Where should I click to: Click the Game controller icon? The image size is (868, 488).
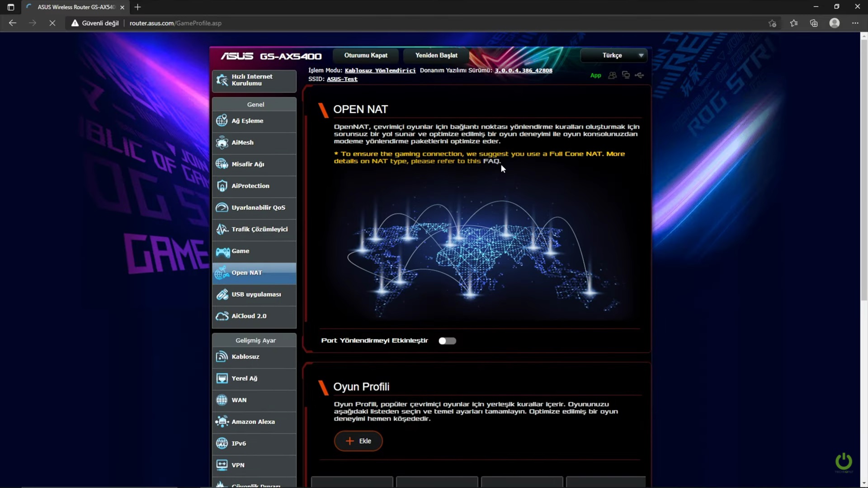coord(222,251)
